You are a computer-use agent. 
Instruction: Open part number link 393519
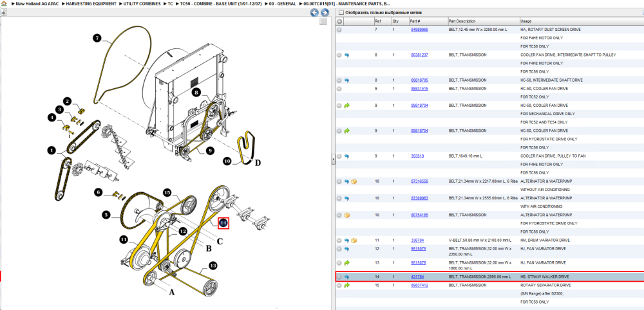coord(417,156)
